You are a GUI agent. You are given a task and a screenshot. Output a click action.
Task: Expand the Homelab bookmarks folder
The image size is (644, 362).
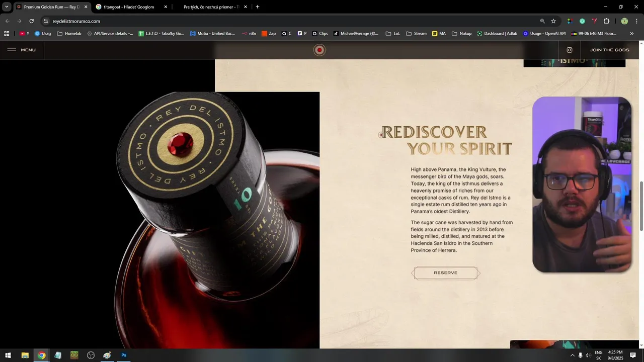[69, 34]
